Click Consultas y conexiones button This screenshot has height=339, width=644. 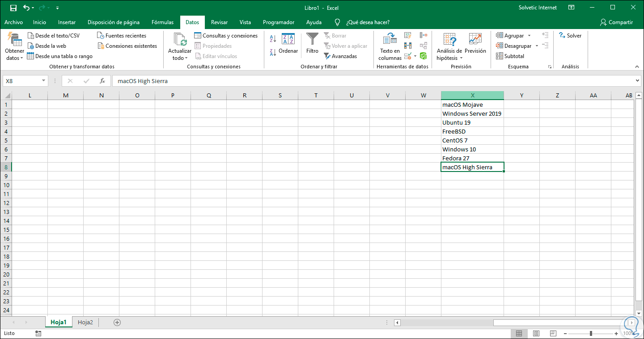pyautogui.click(x=226, y=36)
